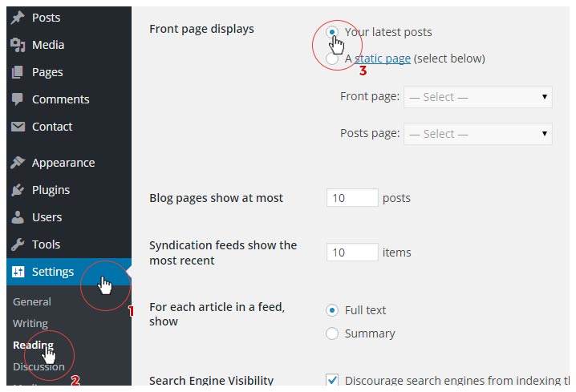Screen dimensions: 576x392
Task: Click the Blog pages show at most field
Action: coord(352,198)
